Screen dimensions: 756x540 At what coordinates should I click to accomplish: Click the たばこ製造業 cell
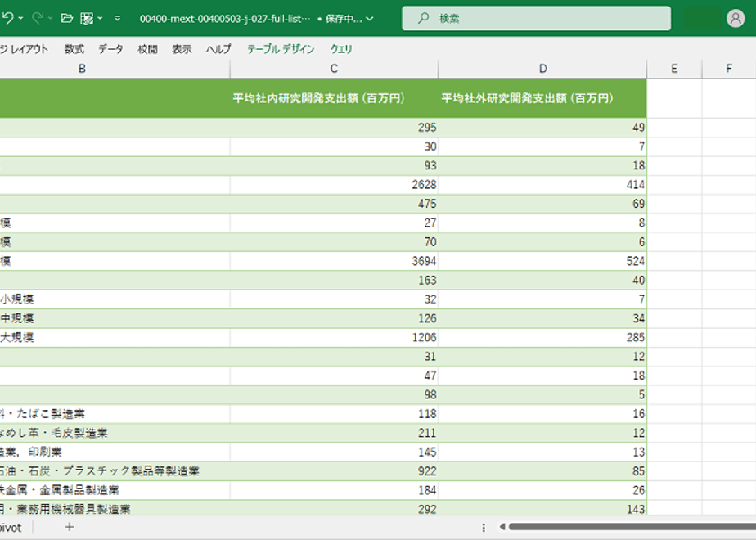pos(115,414)
